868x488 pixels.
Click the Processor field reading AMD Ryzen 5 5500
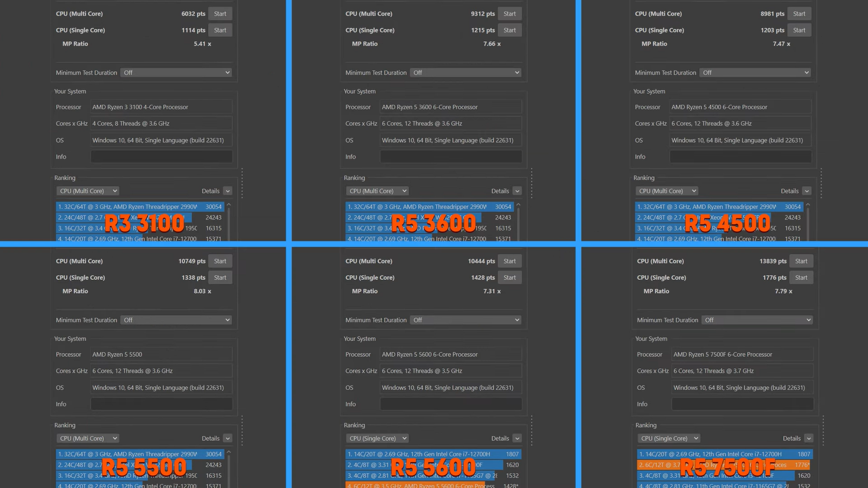click(x=161, y=355)
